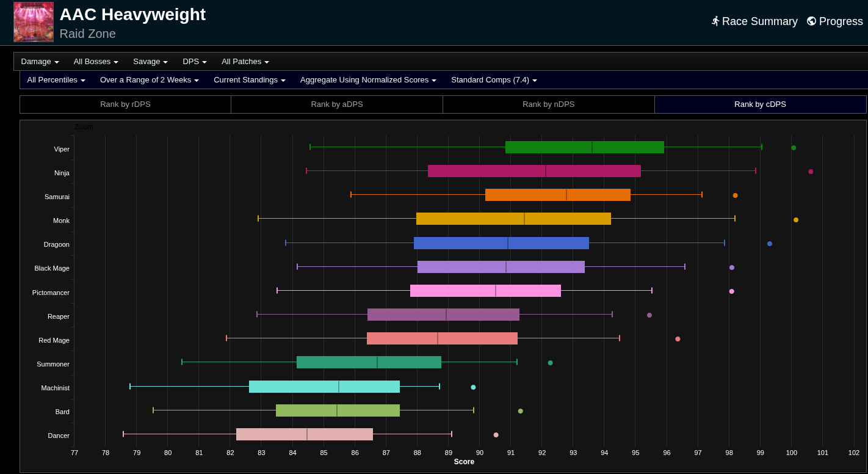
Task: Click the Dragoon outlier dot
Action: [x=770, y=244]
